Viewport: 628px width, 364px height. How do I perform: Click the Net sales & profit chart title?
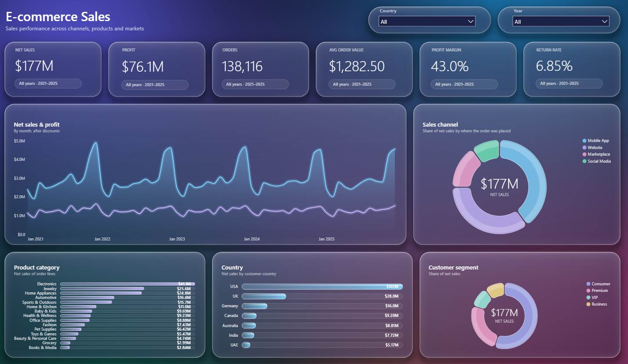[x=37, y=125]
